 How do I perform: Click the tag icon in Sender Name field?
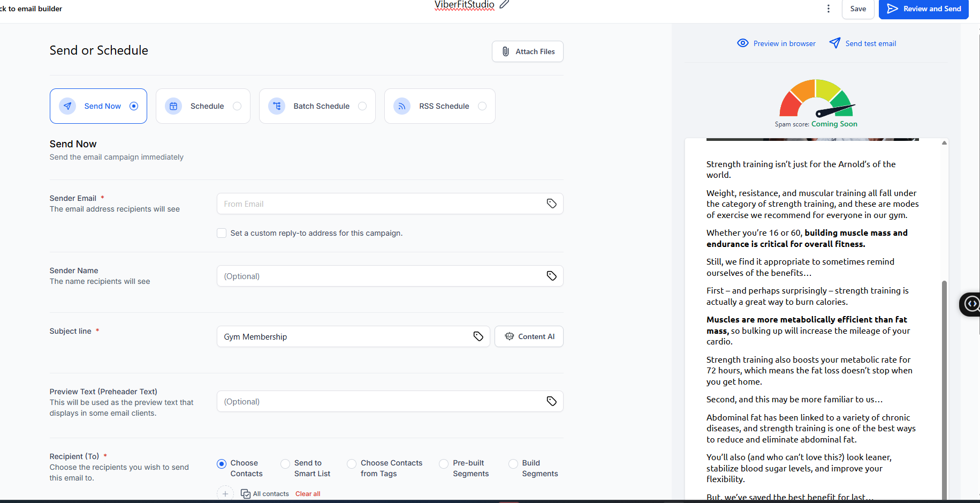[551, 276]
